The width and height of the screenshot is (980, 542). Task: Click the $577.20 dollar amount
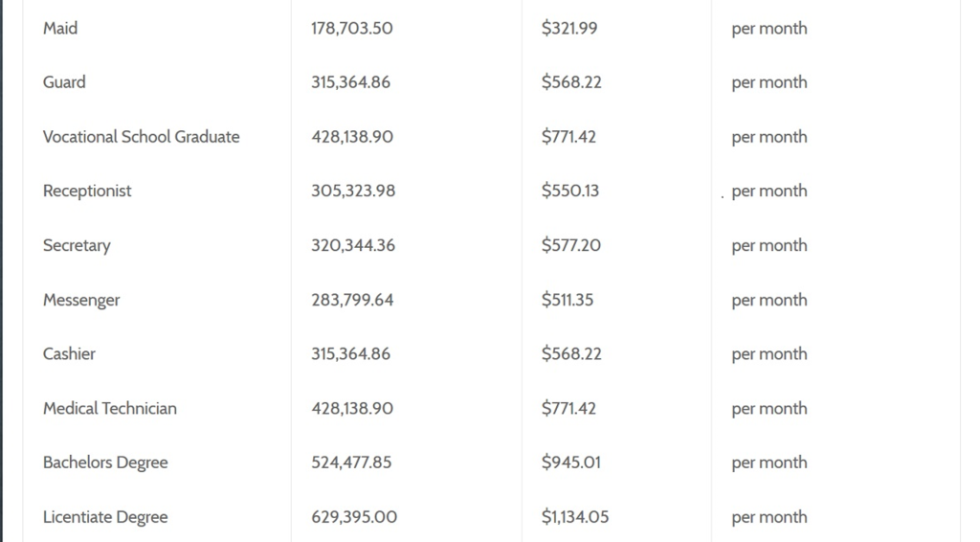tap(570, 245)
